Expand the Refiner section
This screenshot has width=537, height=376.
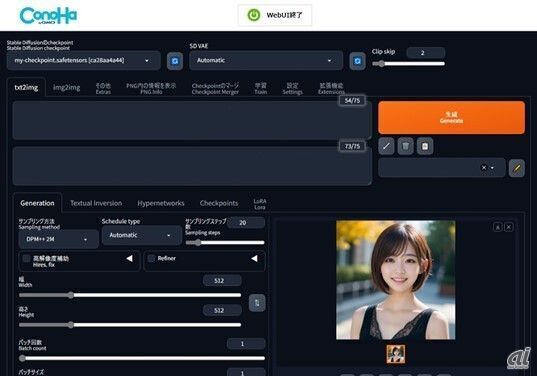pos(254,259)
